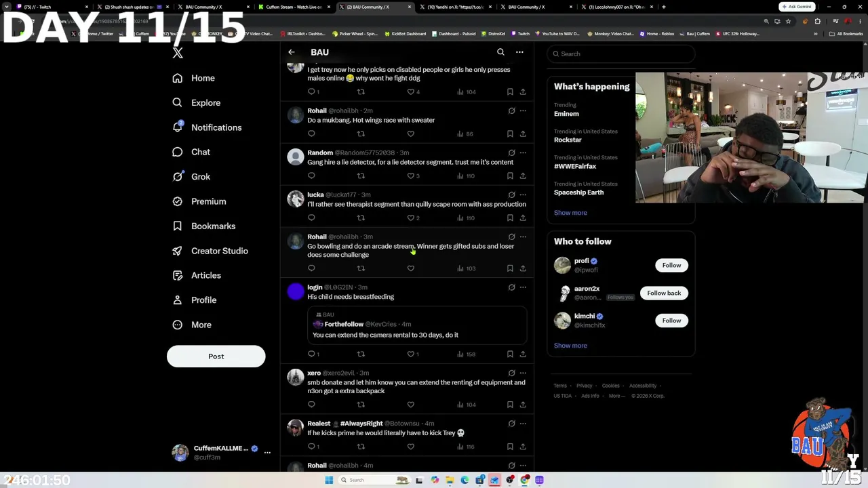
Task: Open the Spaceship Earth trending topic
Action: [587, 188]
